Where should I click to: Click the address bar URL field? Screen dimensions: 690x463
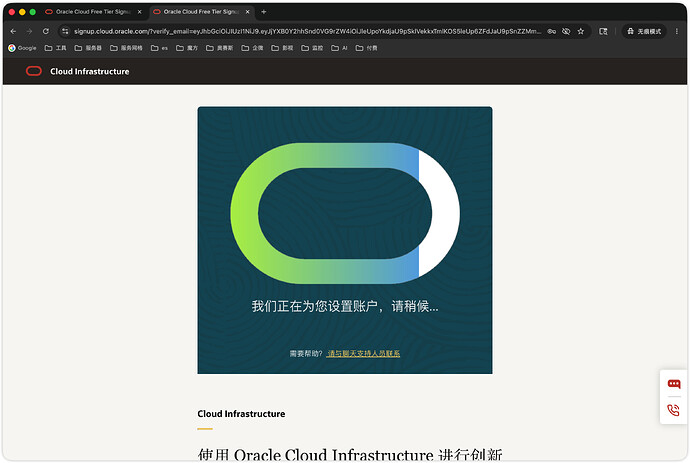[307, 31]
